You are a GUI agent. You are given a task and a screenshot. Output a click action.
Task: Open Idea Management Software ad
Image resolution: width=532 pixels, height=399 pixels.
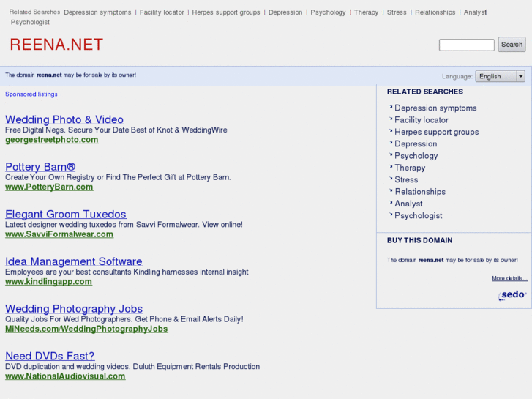[74, 261]
